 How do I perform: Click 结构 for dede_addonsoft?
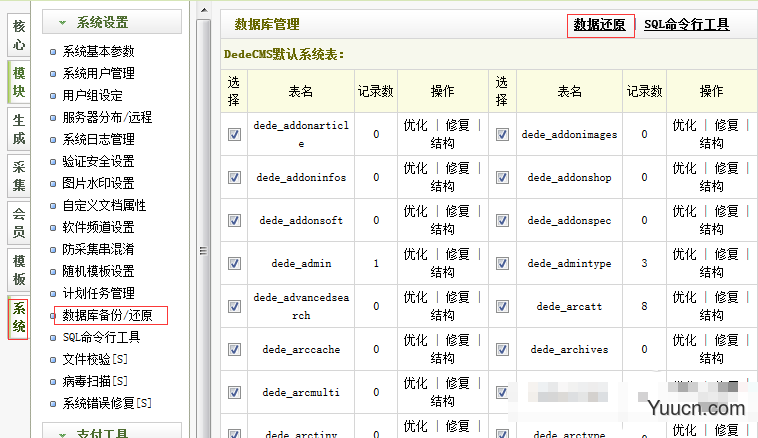(x=442, y=229)
